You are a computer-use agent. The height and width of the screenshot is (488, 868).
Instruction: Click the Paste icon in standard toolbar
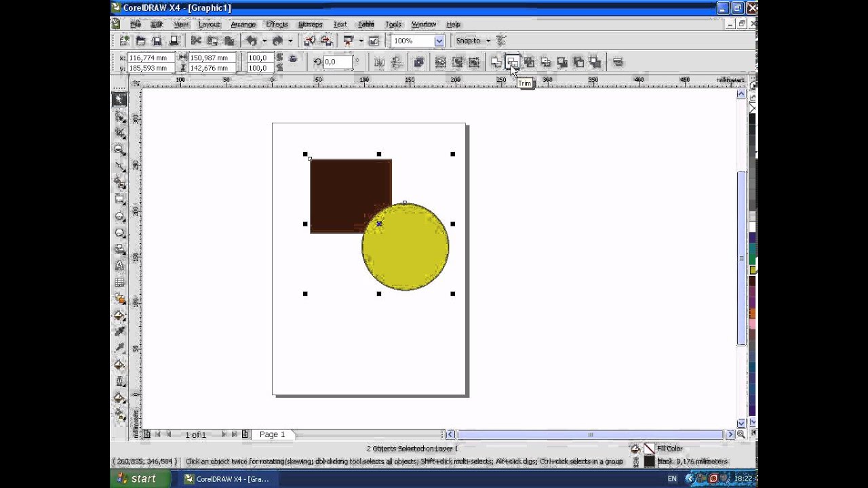click(229, 41)
